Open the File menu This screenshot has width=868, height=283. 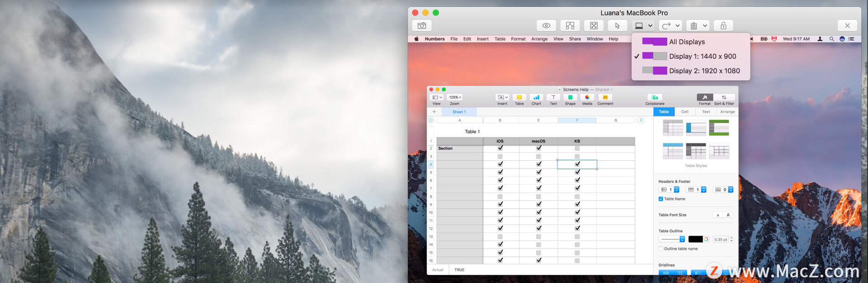[454, 39]
